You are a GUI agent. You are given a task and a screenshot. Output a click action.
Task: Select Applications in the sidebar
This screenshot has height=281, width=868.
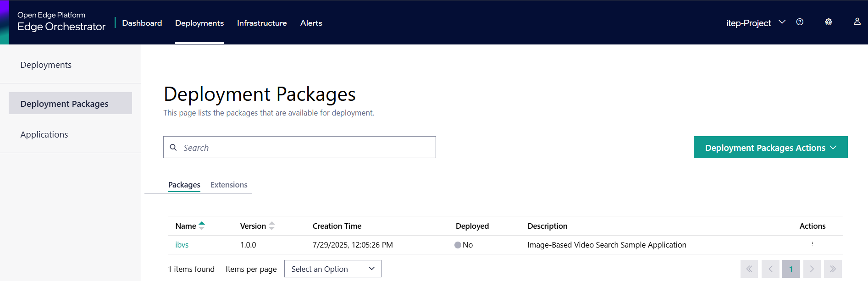[x=44, y=134]
